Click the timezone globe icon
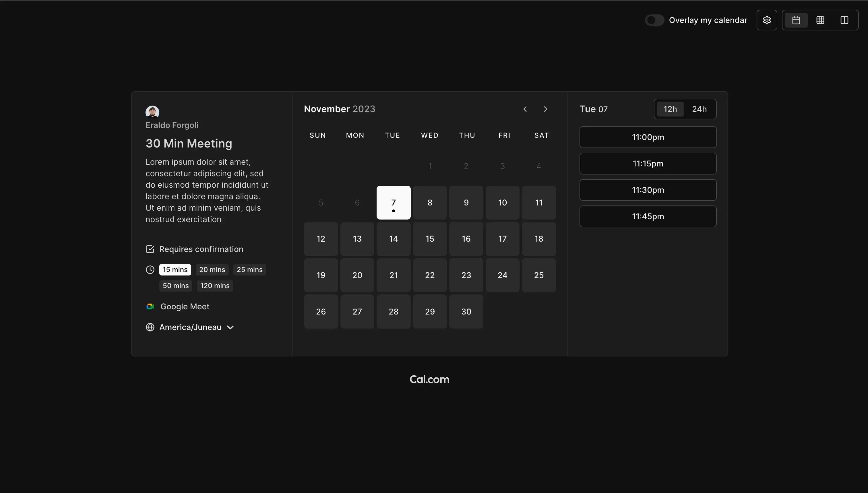The height and width of the screenshot is (493, 868). 150,327
